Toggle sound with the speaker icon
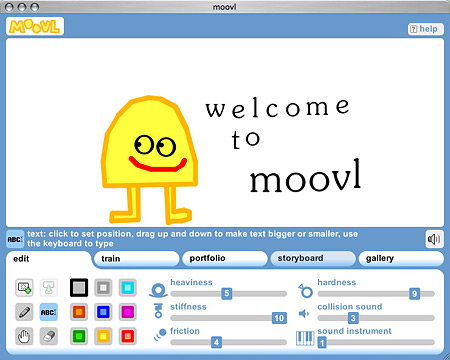450x360 pixels. click(434, 239)
